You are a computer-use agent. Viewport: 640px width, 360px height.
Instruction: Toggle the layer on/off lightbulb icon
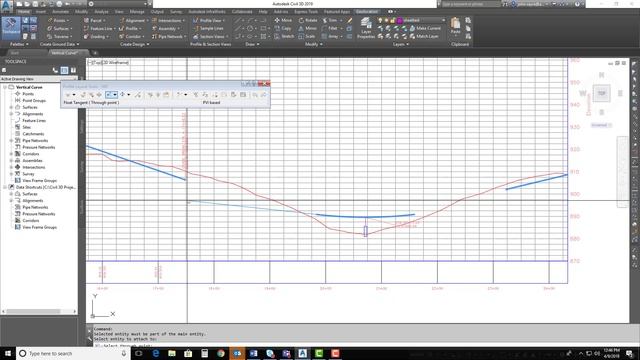(380, 20)
